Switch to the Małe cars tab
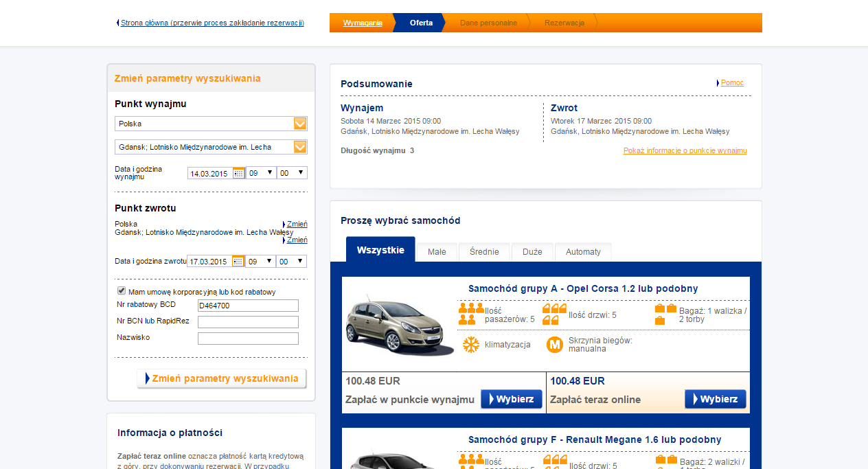 pos(437,252)
